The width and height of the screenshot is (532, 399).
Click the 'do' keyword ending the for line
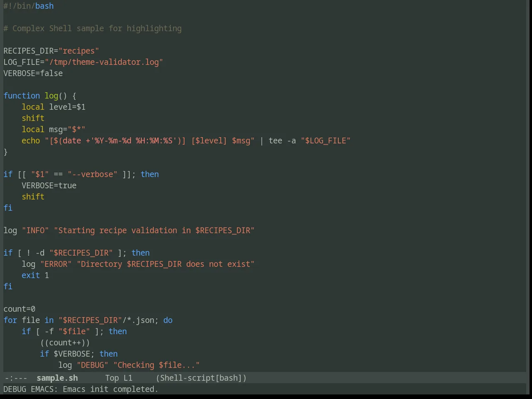168,320
